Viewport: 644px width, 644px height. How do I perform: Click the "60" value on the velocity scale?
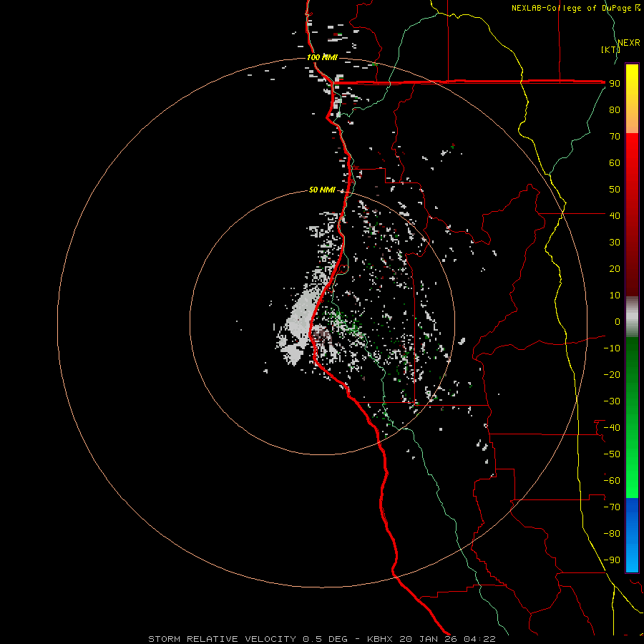point(615,163)
